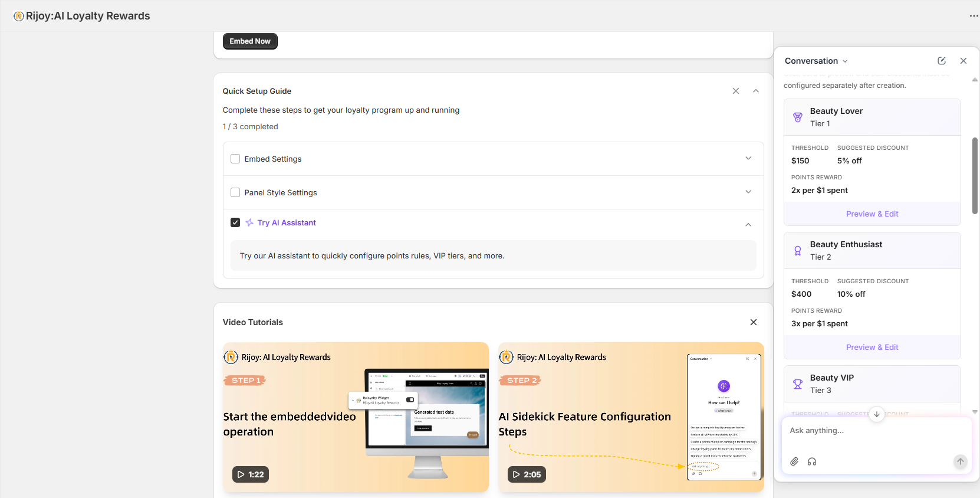This screenshot has height=498, width=980.
Task: Click the STEP 1 badge
Action: coord(245,381)
